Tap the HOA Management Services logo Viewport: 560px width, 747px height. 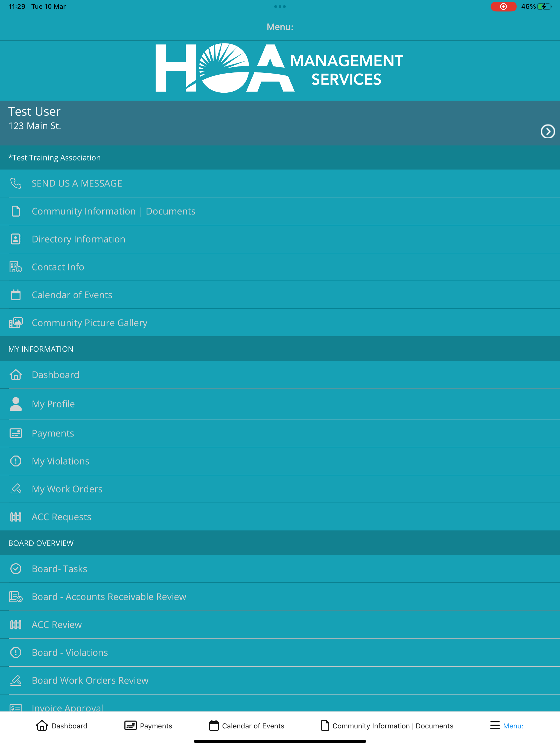click(x=279, y=68)
